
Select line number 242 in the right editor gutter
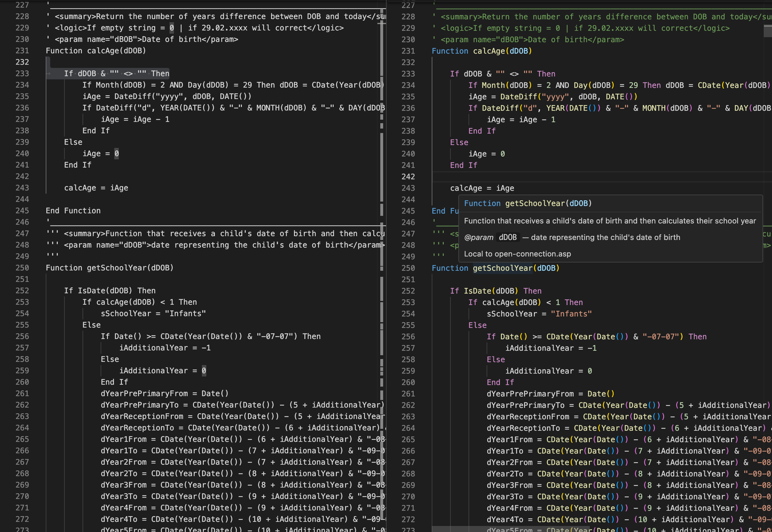point(408,177)
